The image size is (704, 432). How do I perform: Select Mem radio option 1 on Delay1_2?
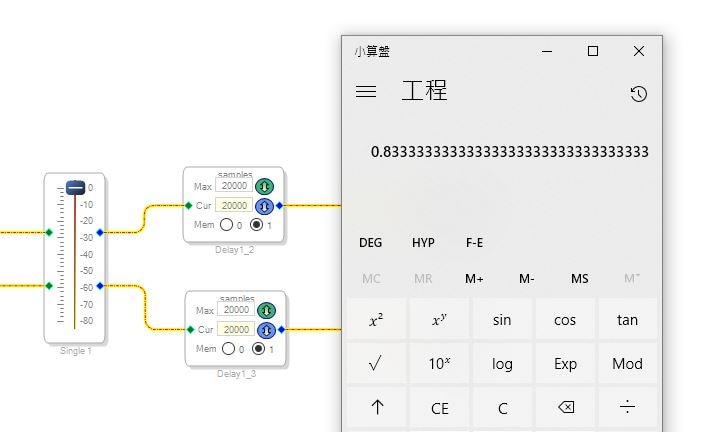pyautogui.click(x=256, y=225)
